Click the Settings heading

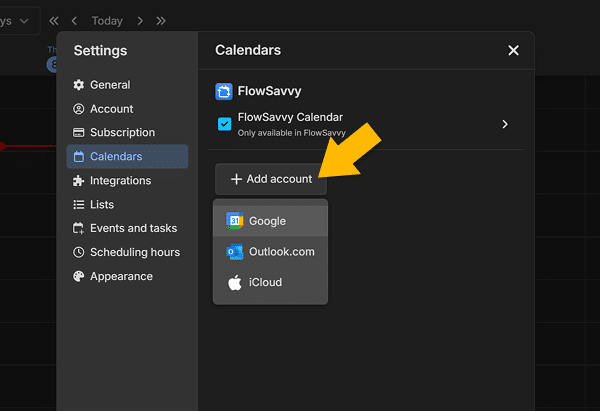[100, 50]
